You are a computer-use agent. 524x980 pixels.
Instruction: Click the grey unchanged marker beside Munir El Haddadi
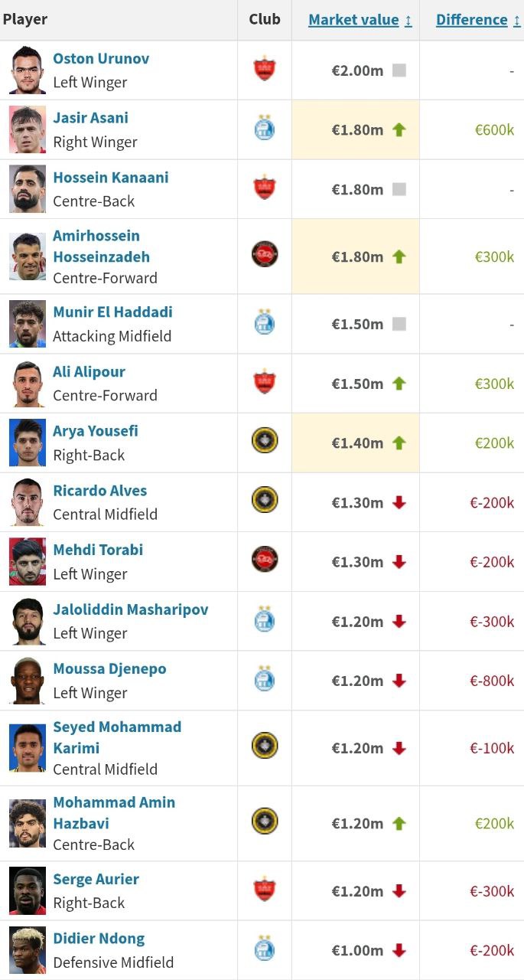(x=399, y=324)
